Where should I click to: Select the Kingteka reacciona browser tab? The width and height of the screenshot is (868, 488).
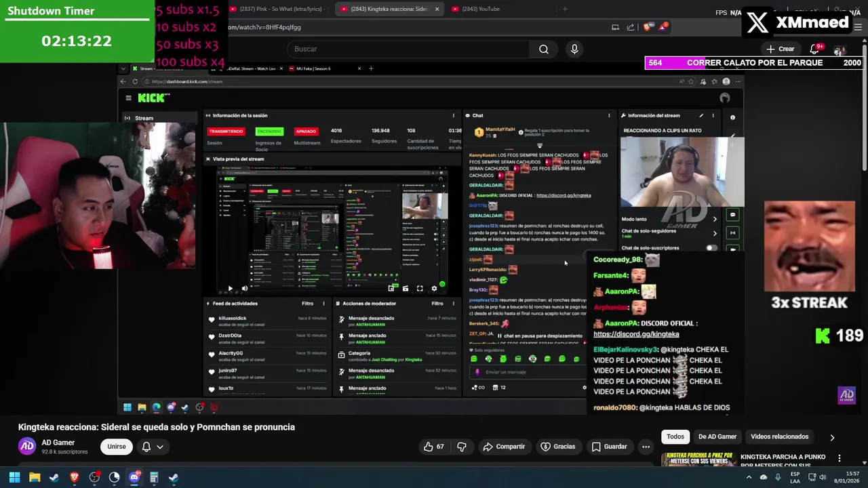(x=389, y=9)
